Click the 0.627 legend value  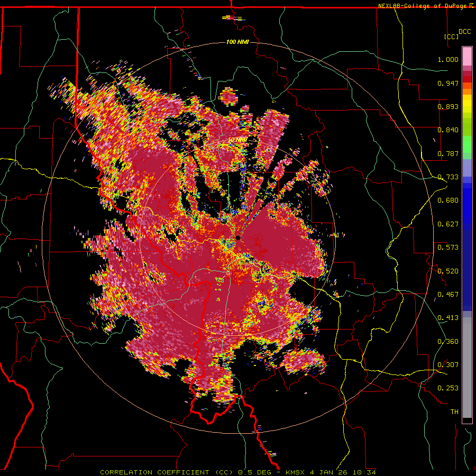(x=448, y=224)
